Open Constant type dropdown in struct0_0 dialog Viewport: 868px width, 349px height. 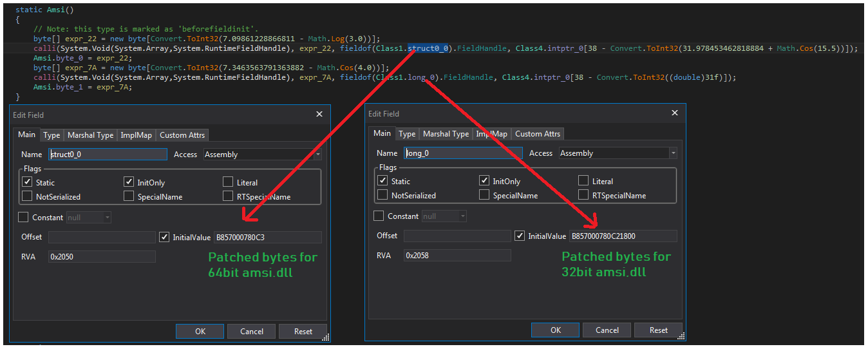(89, 218)
